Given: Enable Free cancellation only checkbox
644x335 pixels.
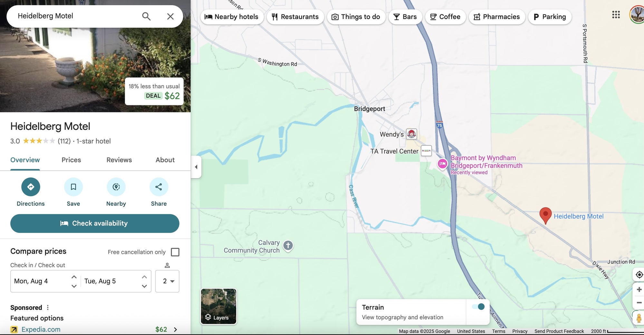Looking at the screenshot, I should [x=175, y=252].
